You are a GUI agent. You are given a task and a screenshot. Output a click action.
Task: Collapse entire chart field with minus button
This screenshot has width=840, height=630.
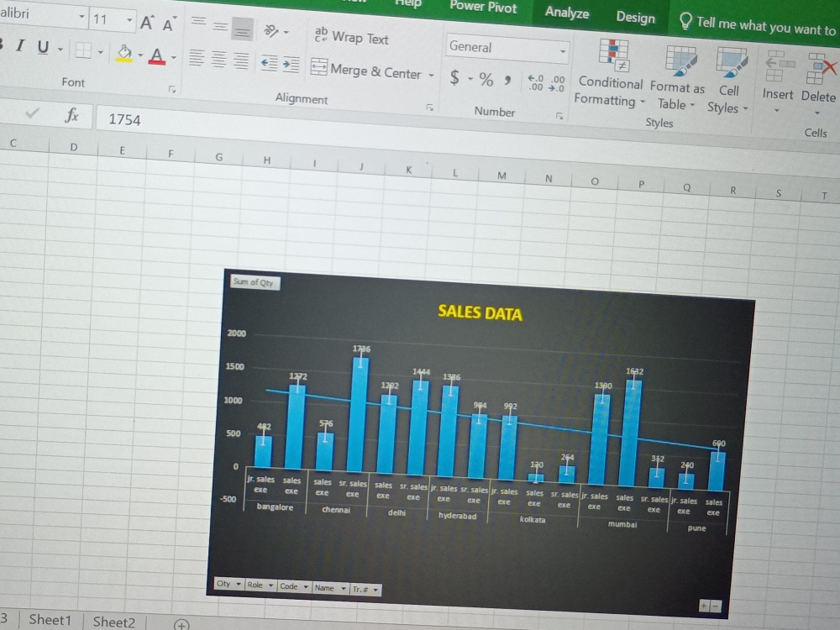716,606
